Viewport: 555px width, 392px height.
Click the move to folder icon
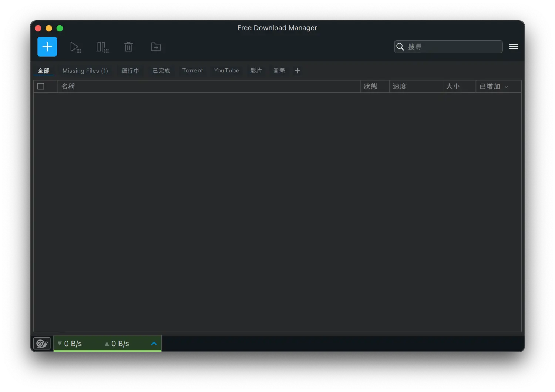pos(156,47)
